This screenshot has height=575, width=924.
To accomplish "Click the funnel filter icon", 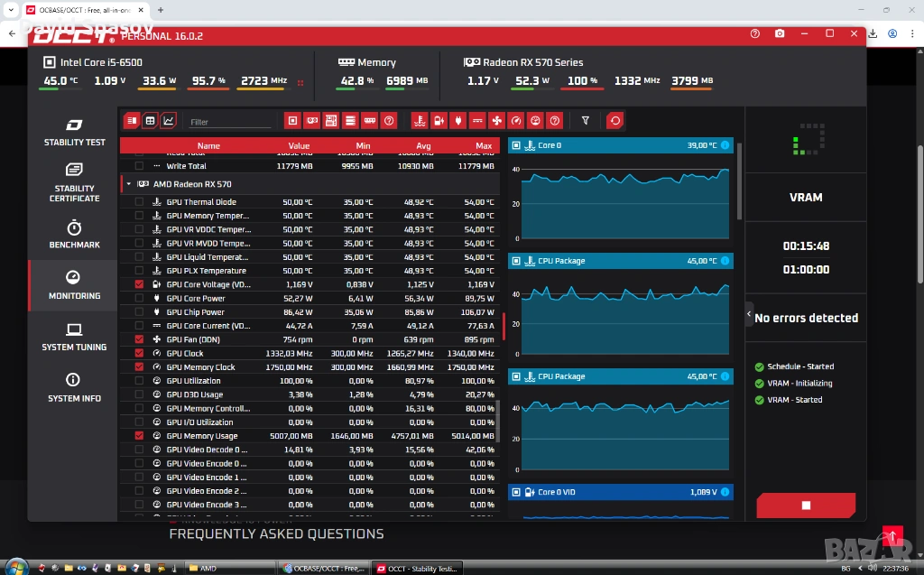I will [586, 120].
